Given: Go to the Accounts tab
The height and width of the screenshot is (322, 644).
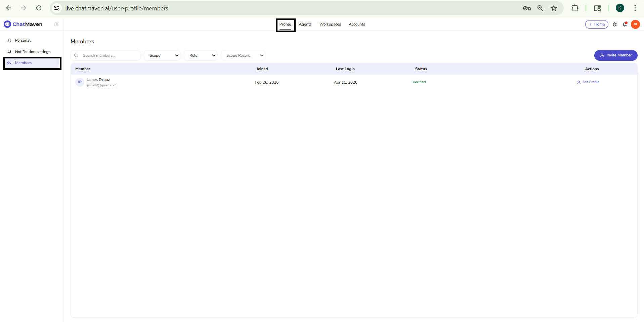Looking at the screenshot, I should point(356,25).
